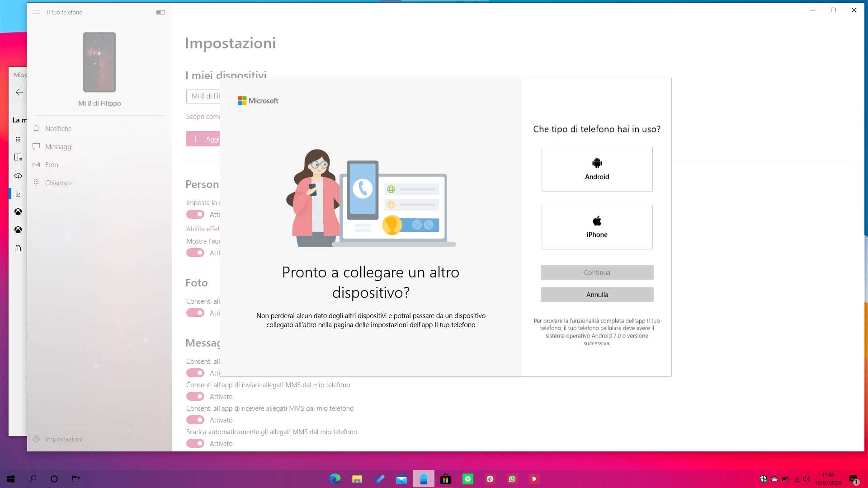
Task: Click the taskbar clock showing 11:48
Action: [x=828, y=479]
